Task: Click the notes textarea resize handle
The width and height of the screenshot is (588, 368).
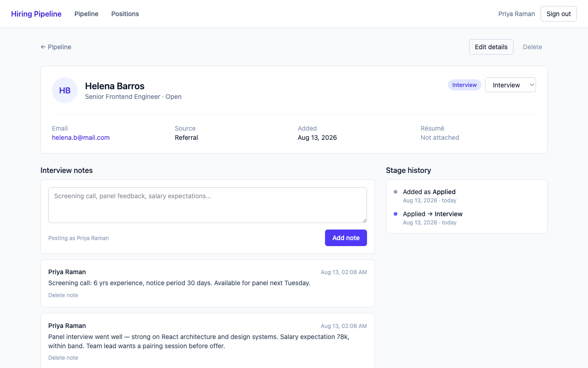Action: click(x=364, y=220)
